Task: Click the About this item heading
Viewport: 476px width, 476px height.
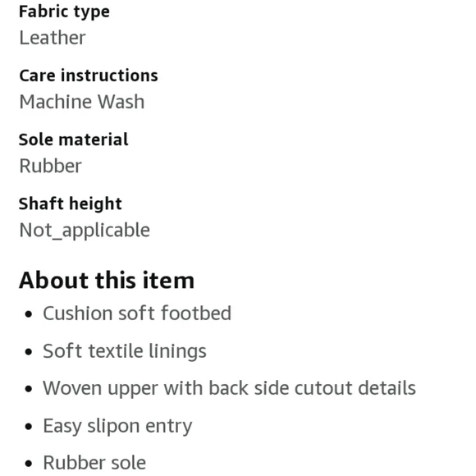Action: click(107, 280)
